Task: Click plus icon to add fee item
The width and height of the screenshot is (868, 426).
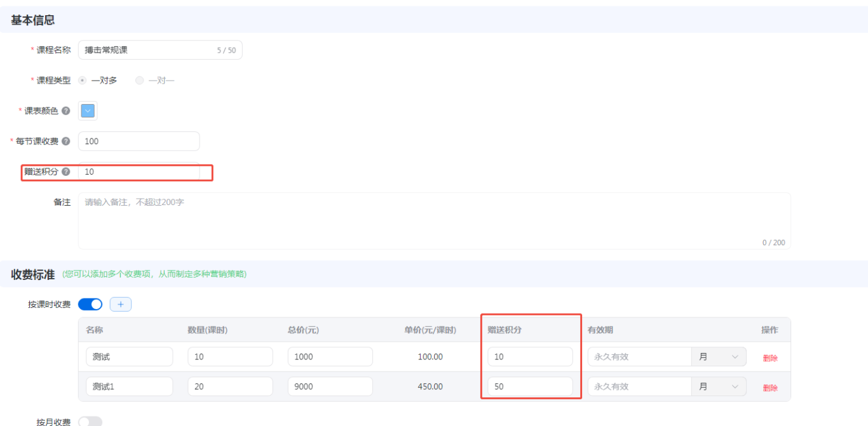Action: pos(121,305)
